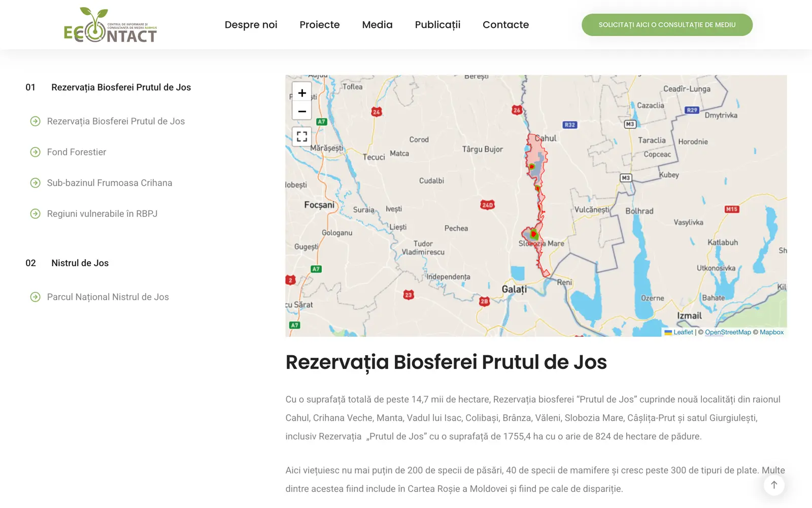
Task: Click the main Rezervația Biosferei Prutul de Jos title
Action: (446, 362)
